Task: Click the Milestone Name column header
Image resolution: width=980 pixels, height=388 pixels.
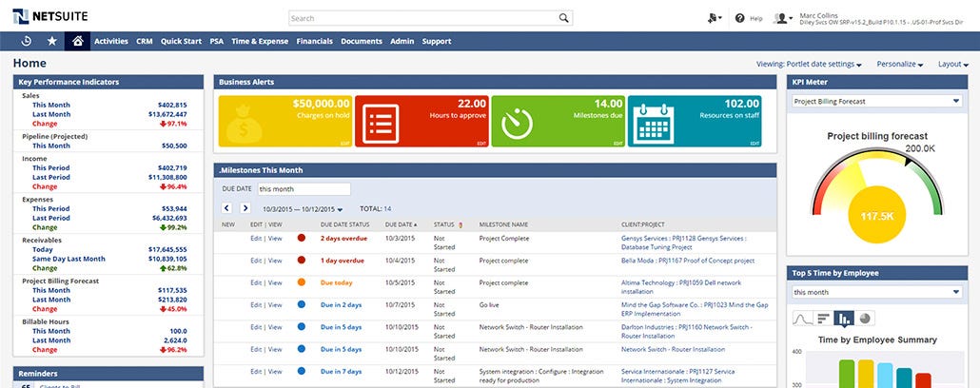Action: tap(503, 224)
